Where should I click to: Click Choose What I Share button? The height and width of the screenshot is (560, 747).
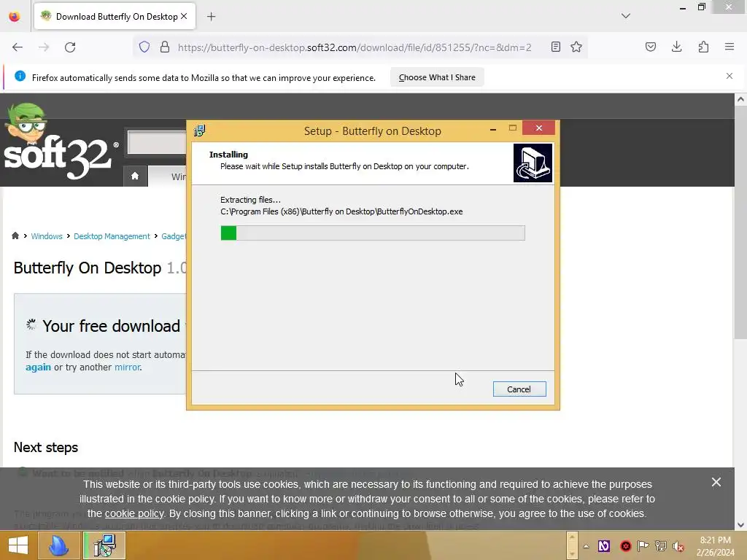(437, 77)
